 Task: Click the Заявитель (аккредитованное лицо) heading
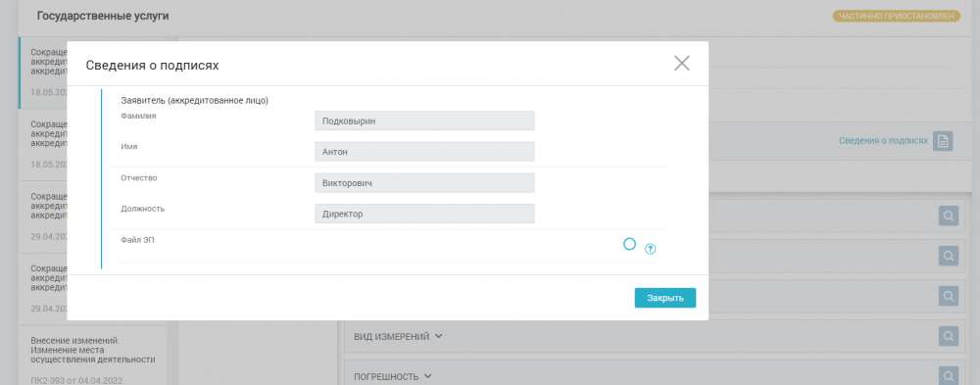tap(194, 100)
